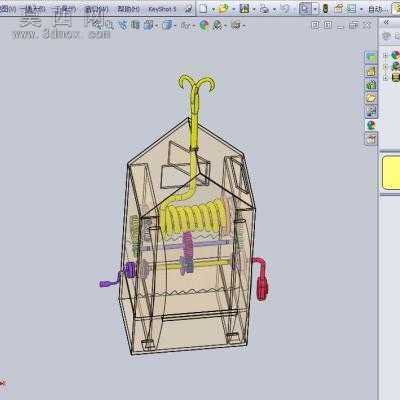This screenshot has width=400, height=400.
Task: Click the Edit Appearance color ball icon
Action: point(204,25)
